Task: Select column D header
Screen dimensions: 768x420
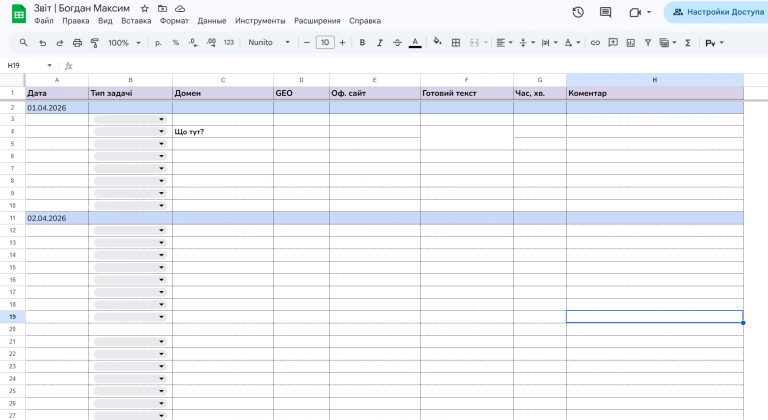Action: click(301, 80)
